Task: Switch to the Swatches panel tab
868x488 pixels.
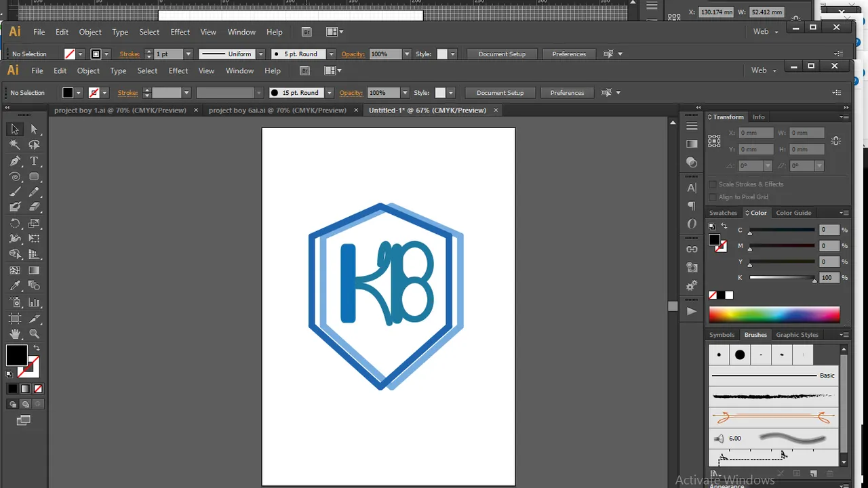Action: click(x=723, y=213)
